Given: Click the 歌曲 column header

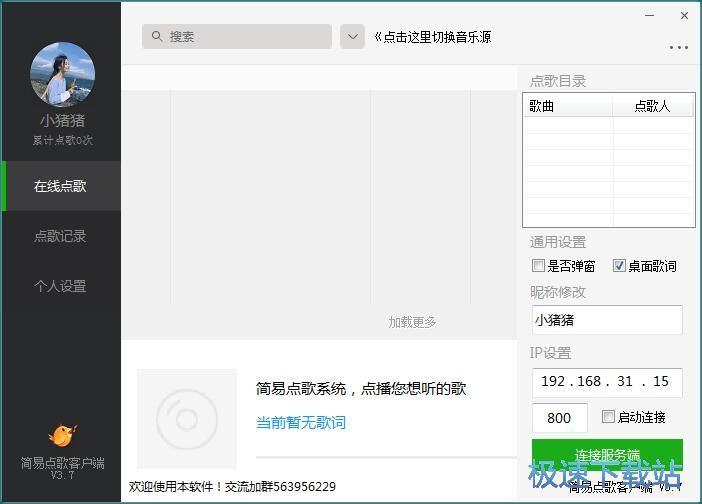Looking at the screenshot, I should [568, 107].
